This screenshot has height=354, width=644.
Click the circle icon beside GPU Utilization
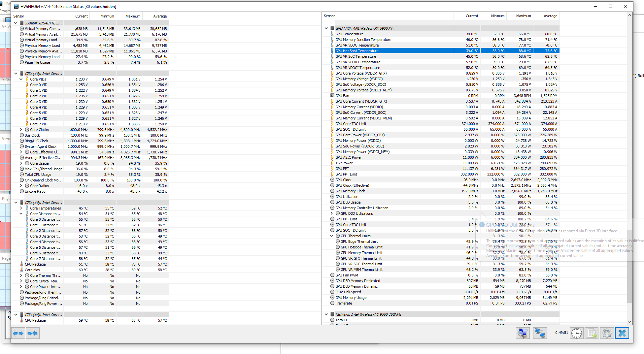point(332,197)
